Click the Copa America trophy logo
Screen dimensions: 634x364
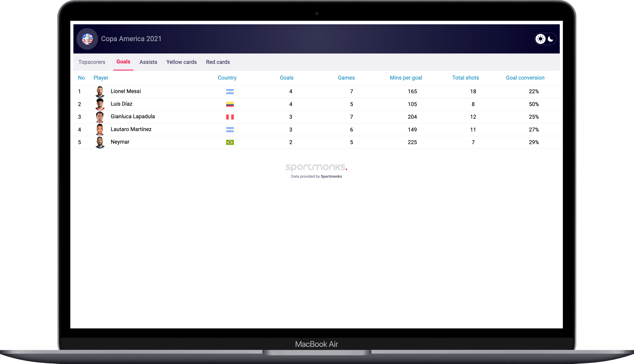point(87,39)
